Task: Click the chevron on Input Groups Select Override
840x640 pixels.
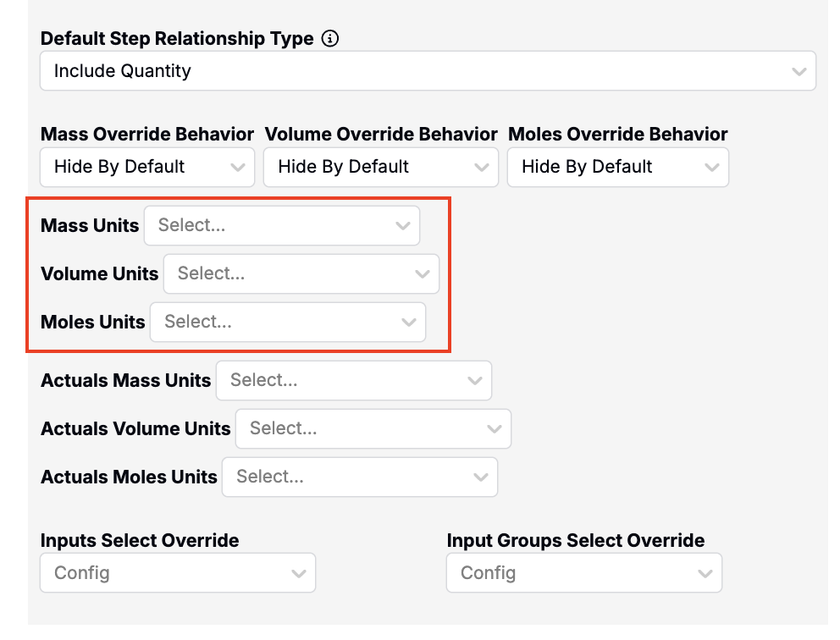Action: point(705,574)
